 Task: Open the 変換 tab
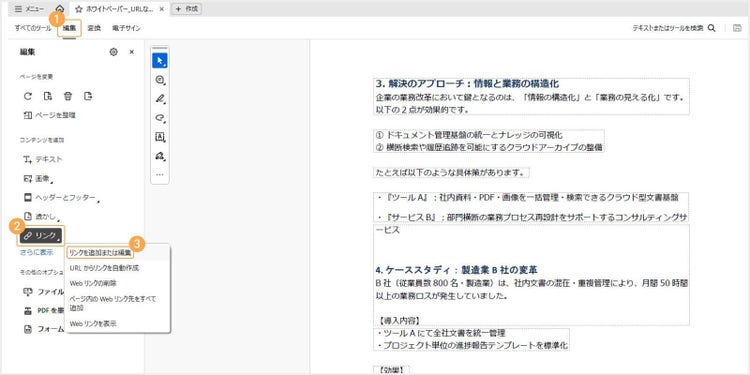(94, 28)
